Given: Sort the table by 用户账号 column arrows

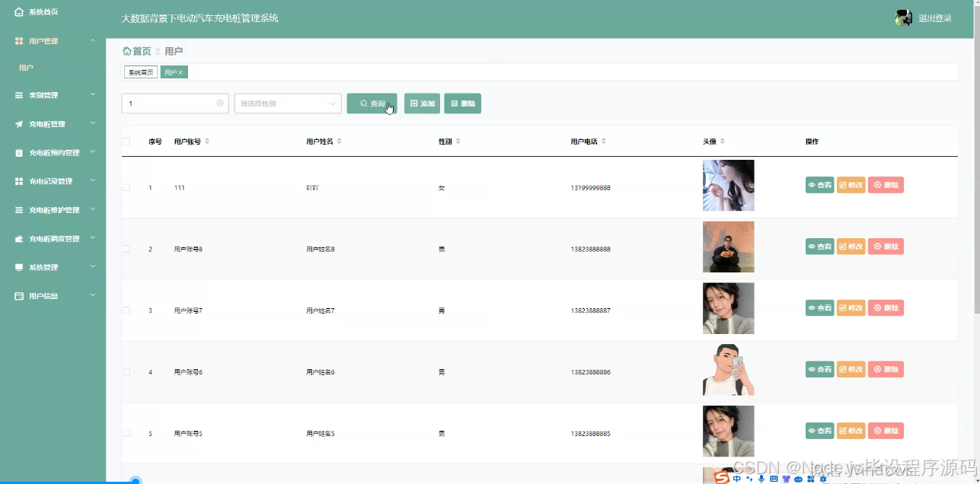Looking at the screenshot, I should coord(207,142).
